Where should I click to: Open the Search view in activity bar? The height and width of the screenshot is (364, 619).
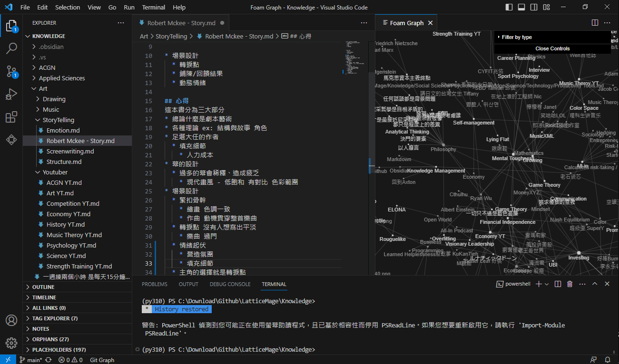[x=11, y=48]
